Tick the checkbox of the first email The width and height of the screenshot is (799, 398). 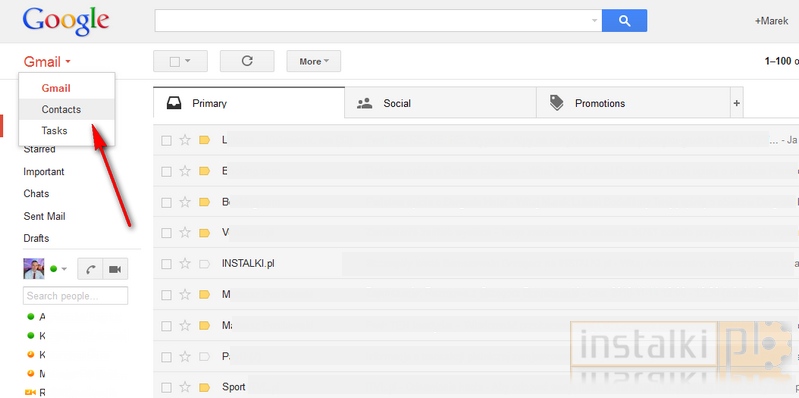pyautogui.click(x=166, y=140)
